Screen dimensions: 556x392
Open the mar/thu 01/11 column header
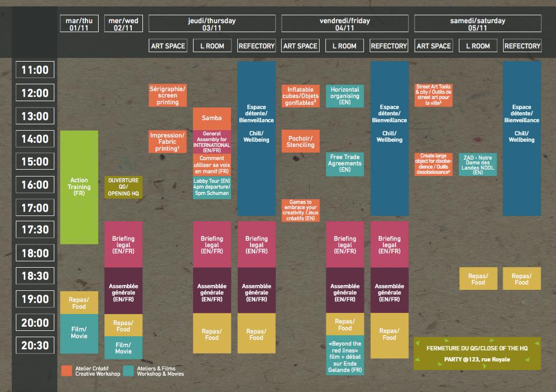[x=79, y=24]
